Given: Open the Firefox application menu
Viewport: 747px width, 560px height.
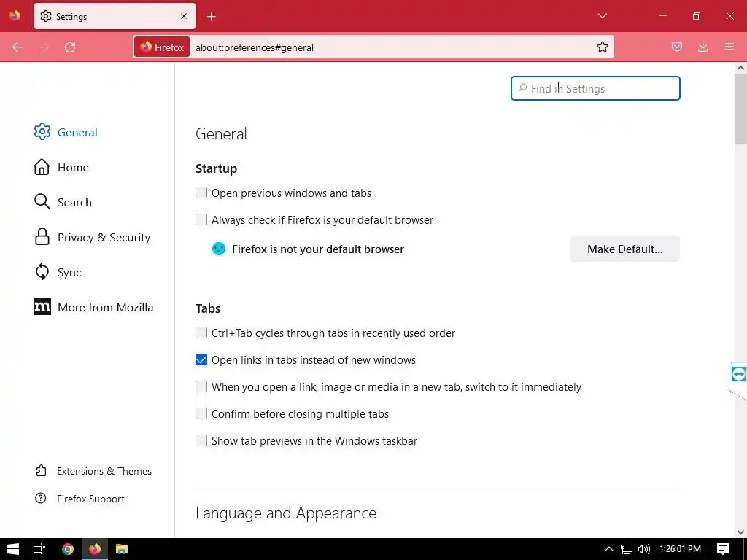Looking at the screenshot, I should (729, 47).
